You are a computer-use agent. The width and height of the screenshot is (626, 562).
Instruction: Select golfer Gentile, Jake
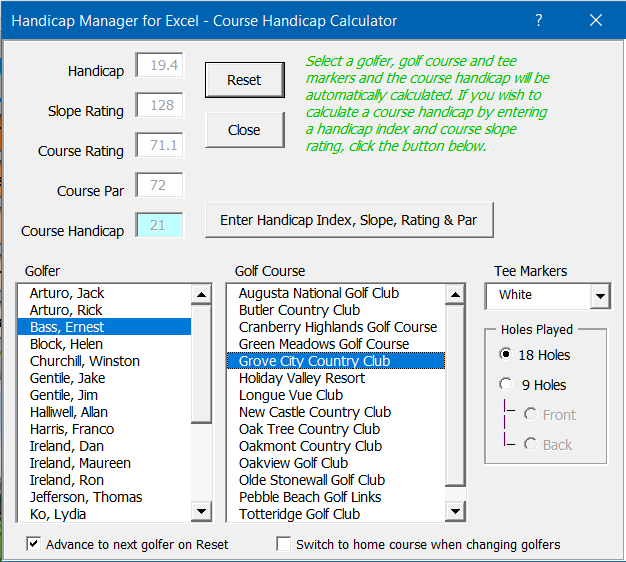[x=105, y=378]
